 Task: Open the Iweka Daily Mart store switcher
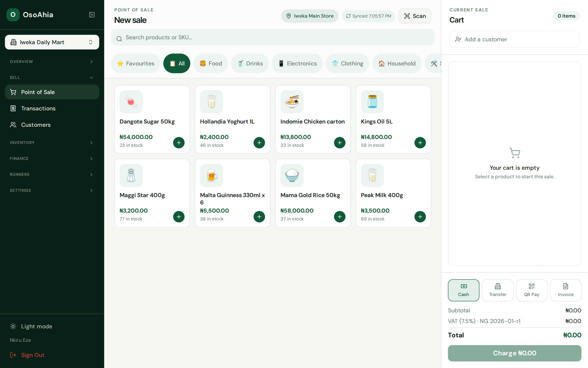coord(52,42)
